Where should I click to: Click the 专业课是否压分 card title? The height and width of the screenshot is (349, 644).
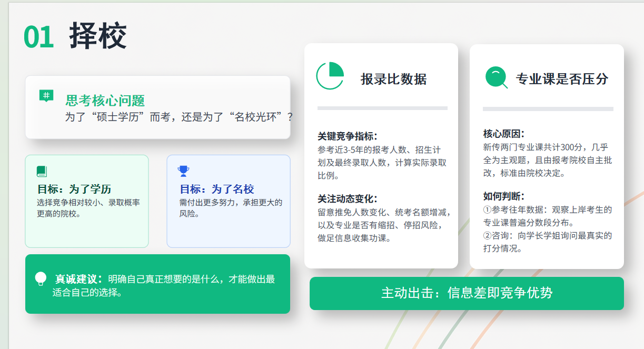tap(562, 79)
